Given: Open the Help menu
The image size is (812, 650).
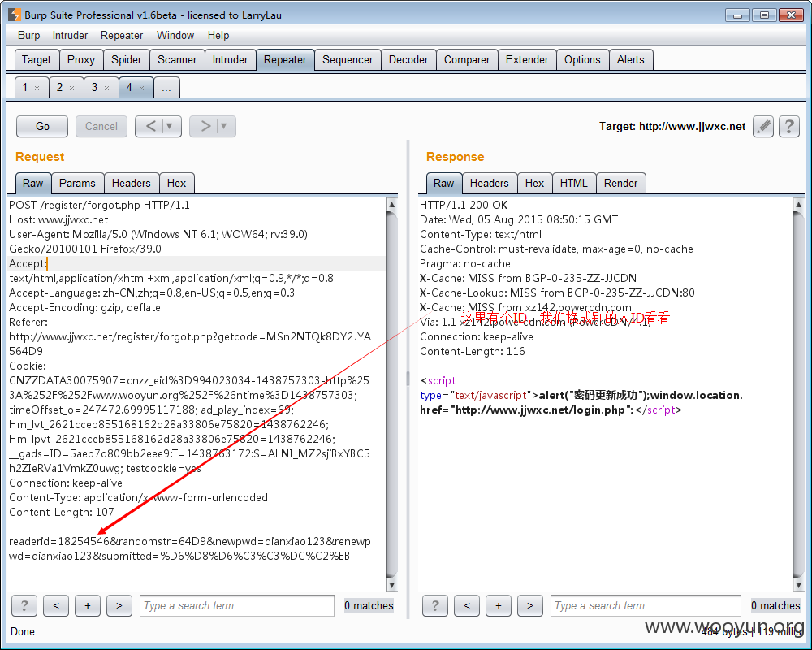Looking at the screenshot, I should (x=218, y=35).
